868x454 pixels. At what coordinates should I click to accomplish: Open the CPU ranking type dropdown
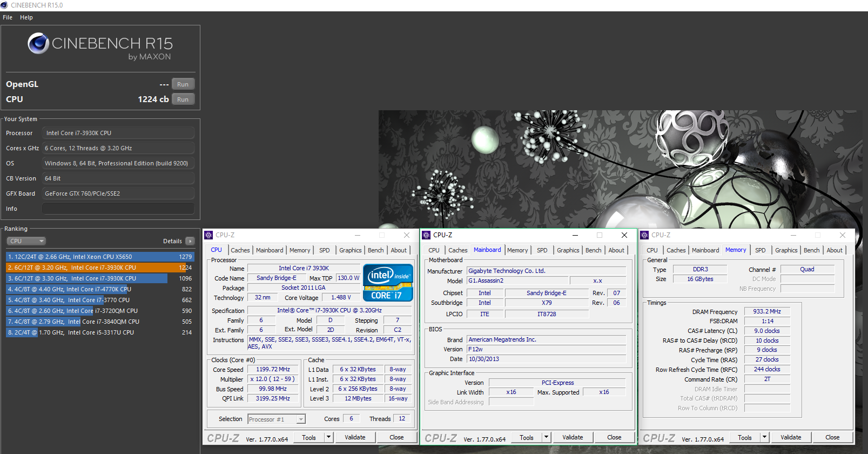(x=26, y=241)
